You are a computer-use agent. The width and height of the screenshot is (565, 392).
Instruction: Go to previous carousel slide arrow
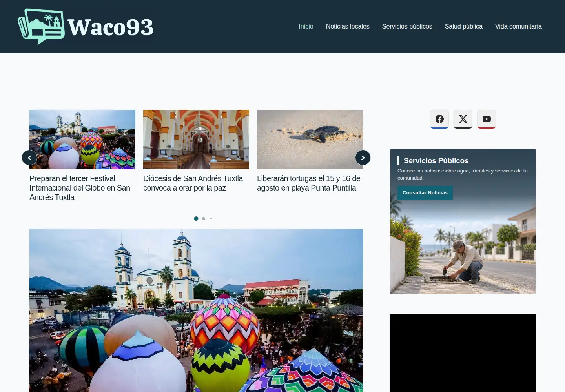coord(29,158)
